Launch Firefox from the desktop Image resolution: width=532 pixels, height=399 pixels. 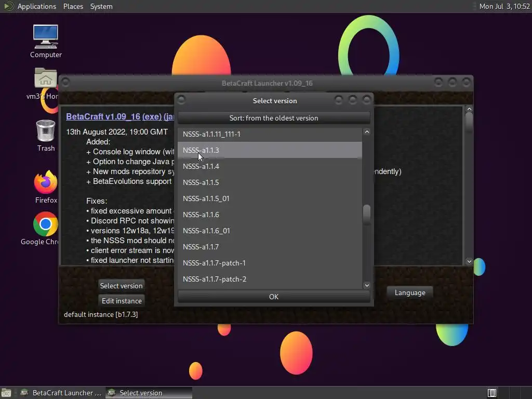point(46,187)
